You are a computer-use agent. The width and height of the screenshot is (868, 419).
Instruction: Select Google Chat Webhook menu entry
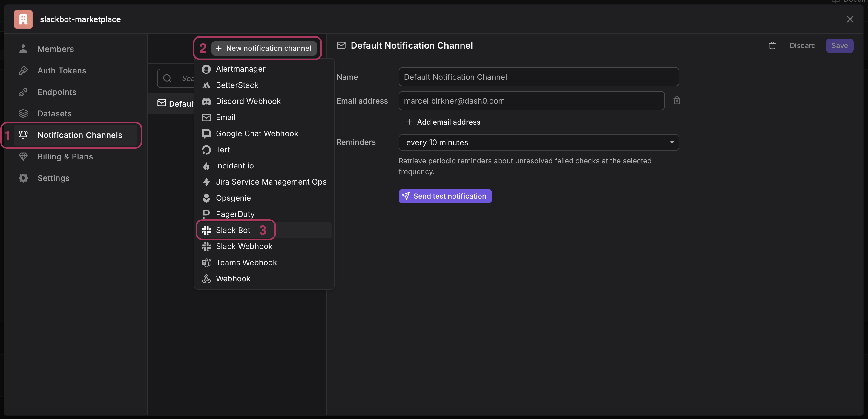pyautogui.click(x=264, y=134)
